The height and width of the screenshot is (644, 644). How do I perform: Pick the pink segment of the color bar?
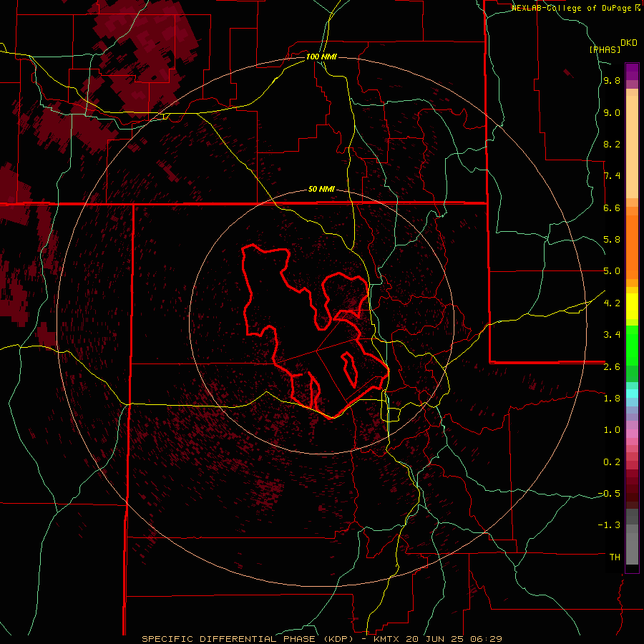(x=632, y=434)
